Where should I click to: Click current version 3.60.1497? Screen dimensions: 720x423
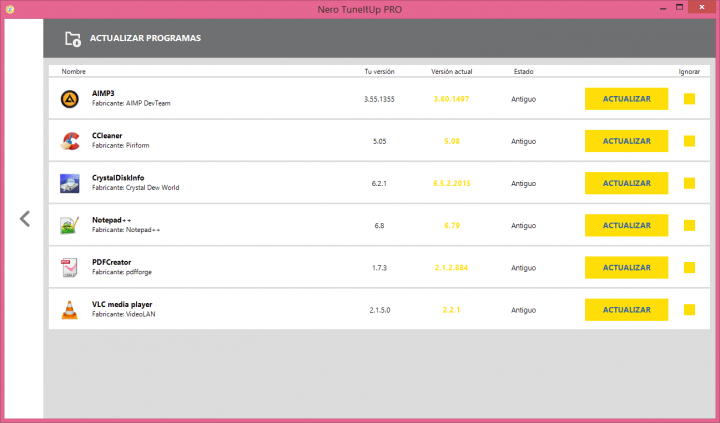coord(451,99)
